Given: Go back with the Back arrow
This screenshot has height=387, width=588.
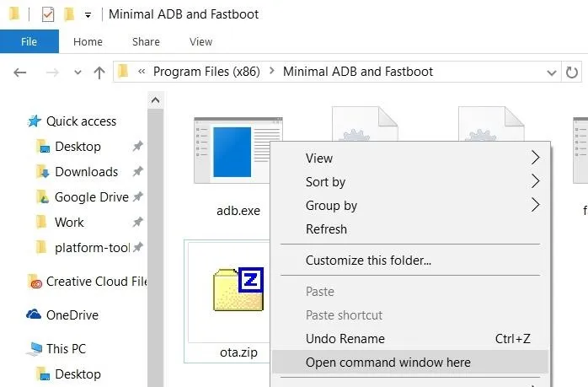Looking at the screenshot, I should pos(20,72).
